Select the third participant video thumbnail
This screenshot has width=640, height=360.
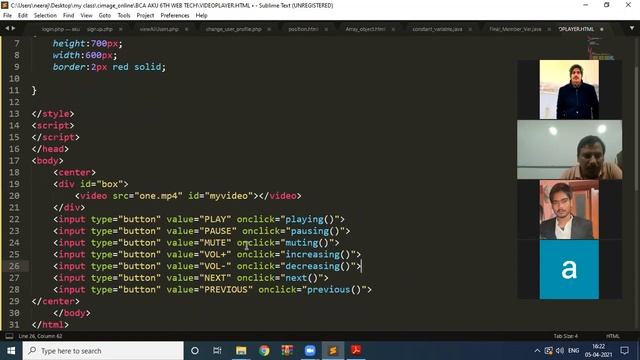(x=569, y=209)
